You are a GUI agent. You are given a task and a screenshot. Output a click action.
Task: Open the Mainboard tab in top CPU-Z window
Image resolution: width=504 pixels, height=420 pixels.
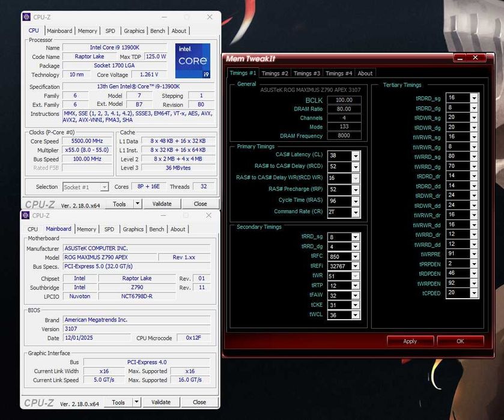[59, 31]
